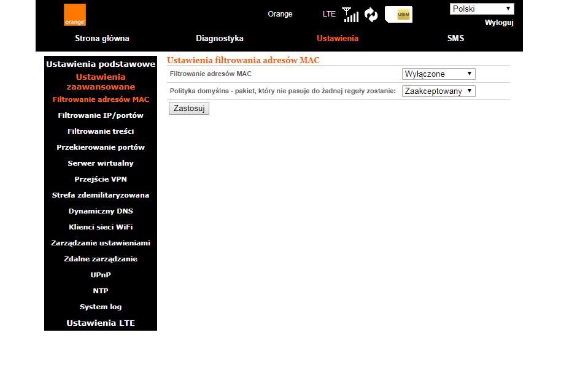Screen dimensions: 588x381
Task: Open the System log page
Action: (x=101, y=307)
